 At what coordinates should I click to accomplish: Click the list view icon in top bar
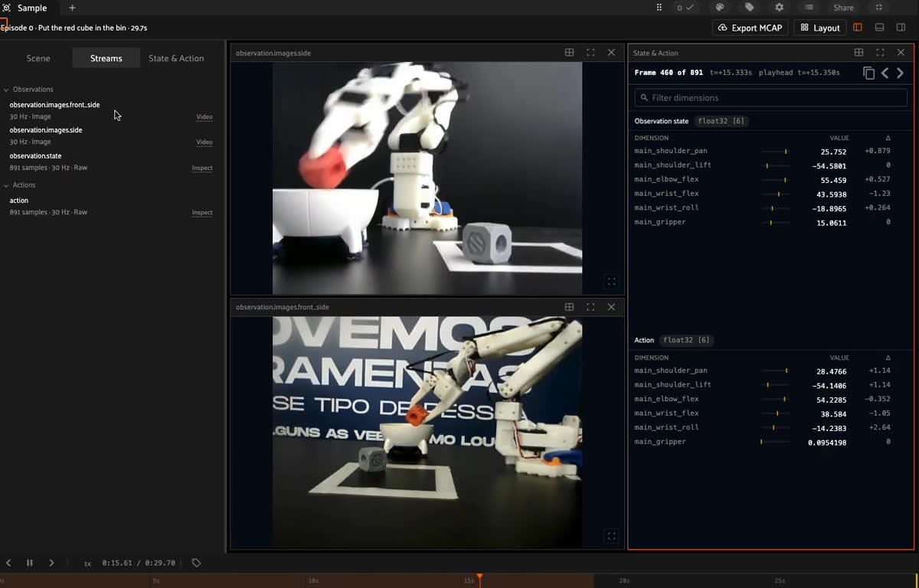pos(809,8)
